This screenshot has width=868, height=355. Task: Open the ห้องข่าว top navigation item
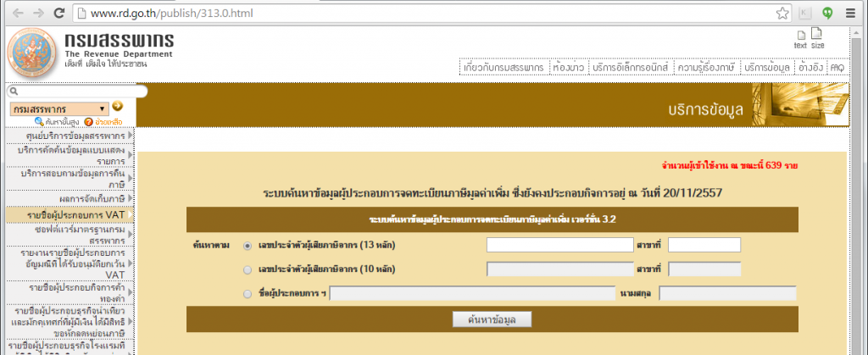coord(564,67)
